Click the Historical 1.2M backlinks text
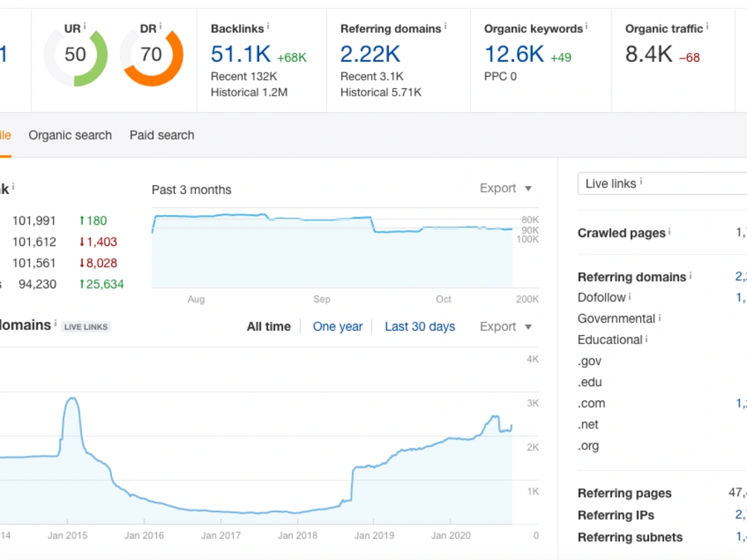Image resolution: width=747 pixels, height=560 pixels. 249,93
